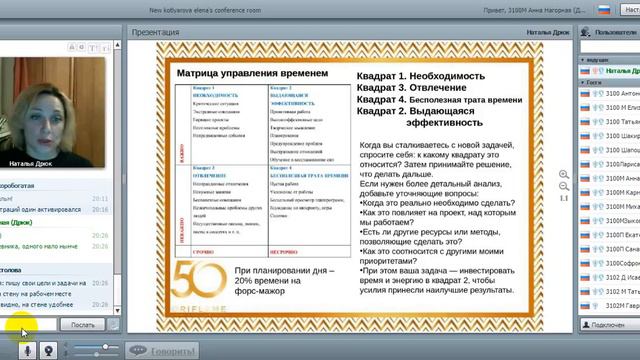The height and width of the screenshot is (360, 640).
Task: Click the second small icon above the webcam
Action: coord(82,48)
